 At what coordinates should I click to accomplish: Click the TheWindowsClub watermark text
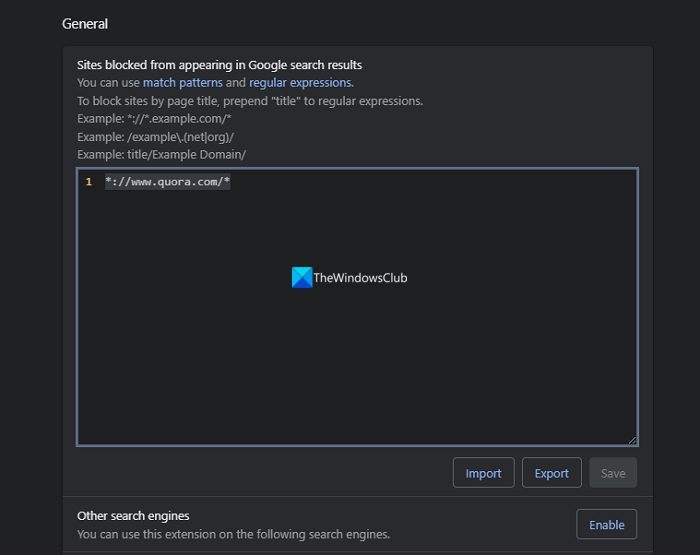point(361,278)
